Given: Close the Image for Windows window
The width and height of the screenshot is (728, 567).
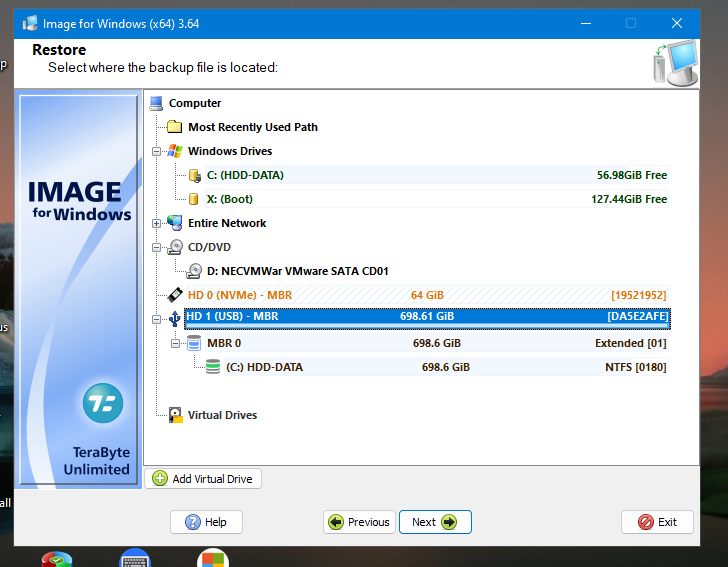Looking at the screenshot, I should pyautogui.click(x=676, y=23).
